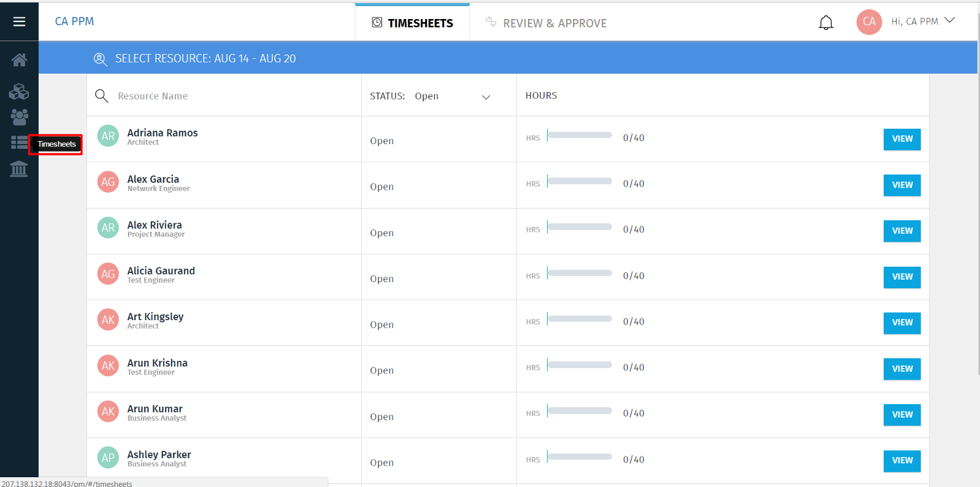
Task: Click Alex Riviera's hours progress bar
Action: (x=580, y=227)
